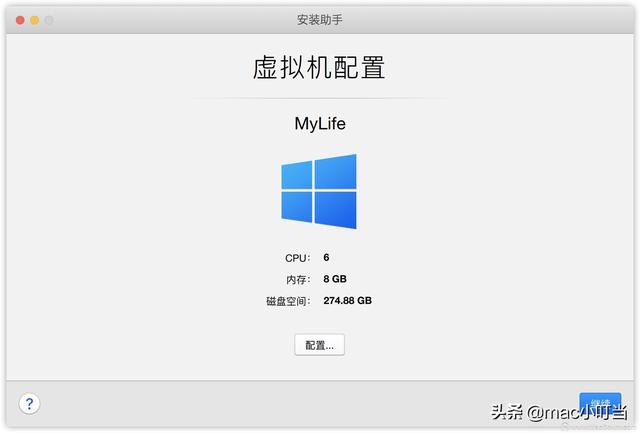This screenshot has width=640, height=433.
Task: Select the MyLife virtual machine name
Action: tap(320, 124)
